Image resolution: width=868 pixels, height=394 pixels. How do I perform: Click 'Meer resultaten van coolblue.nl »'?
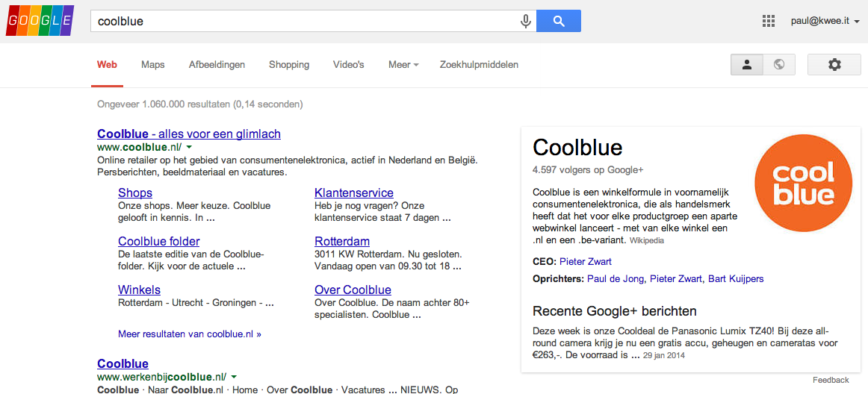190,334
